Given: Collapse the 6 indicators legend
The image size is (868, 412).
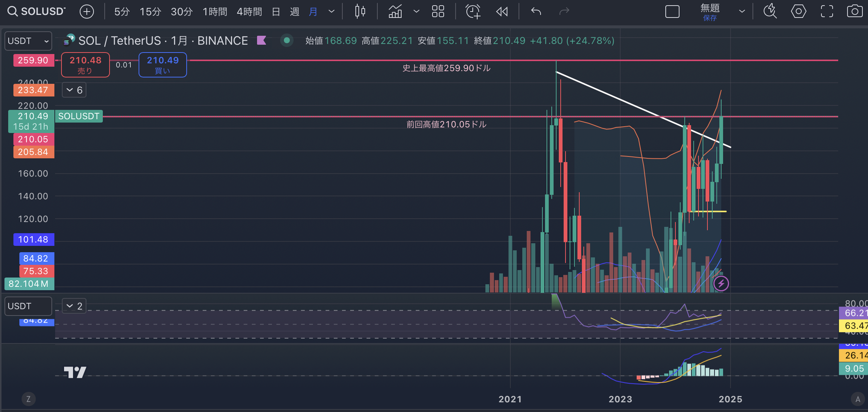Looking at the screenshot, I should (x=74, y=90).
